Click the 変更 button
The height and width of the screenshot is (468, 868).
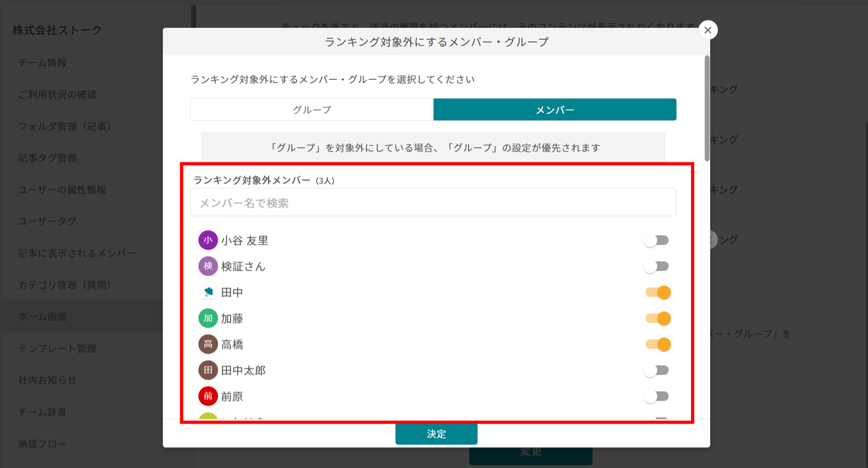click(x=530, y=452)
